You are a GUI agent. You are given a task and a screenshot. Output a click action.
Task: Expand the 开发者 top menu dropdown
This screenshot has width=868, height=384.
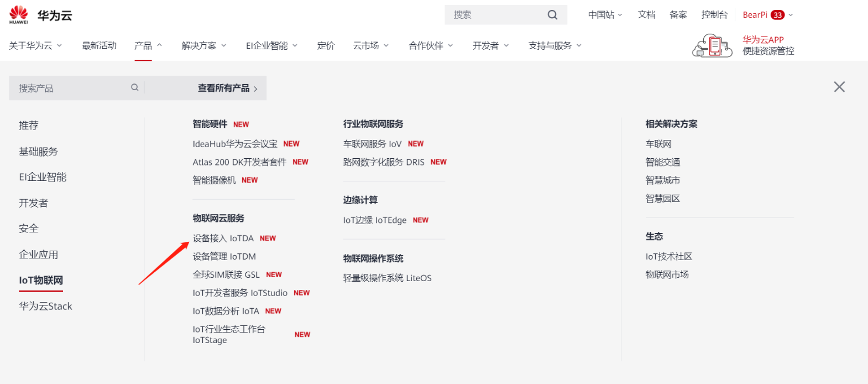point(491,45)
